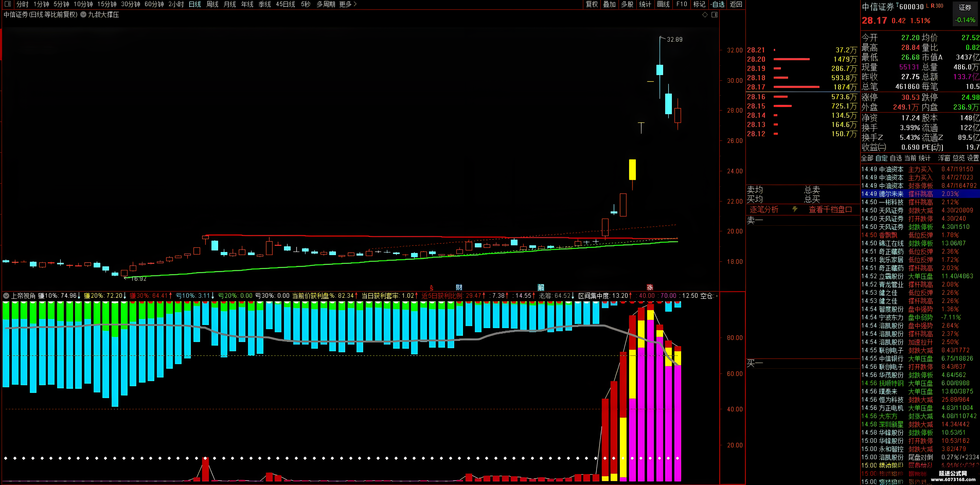
Task: Open 查看千档盘口 link
Action: [x=831, y=209]
